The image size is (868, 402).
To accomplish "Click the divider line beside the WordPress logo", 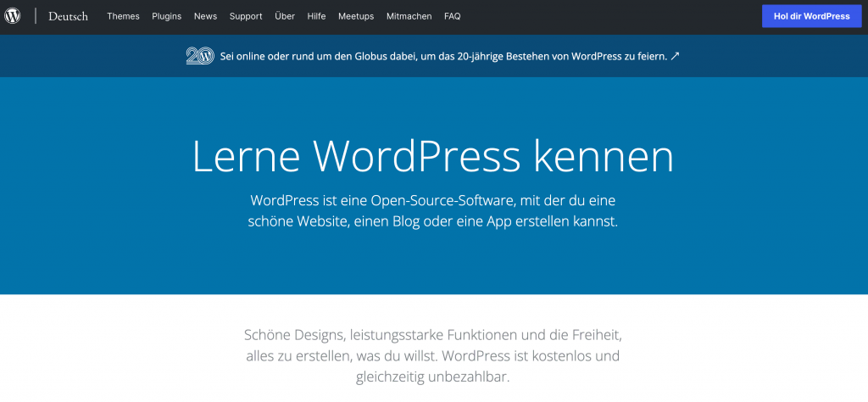I will tap(36, 16).
